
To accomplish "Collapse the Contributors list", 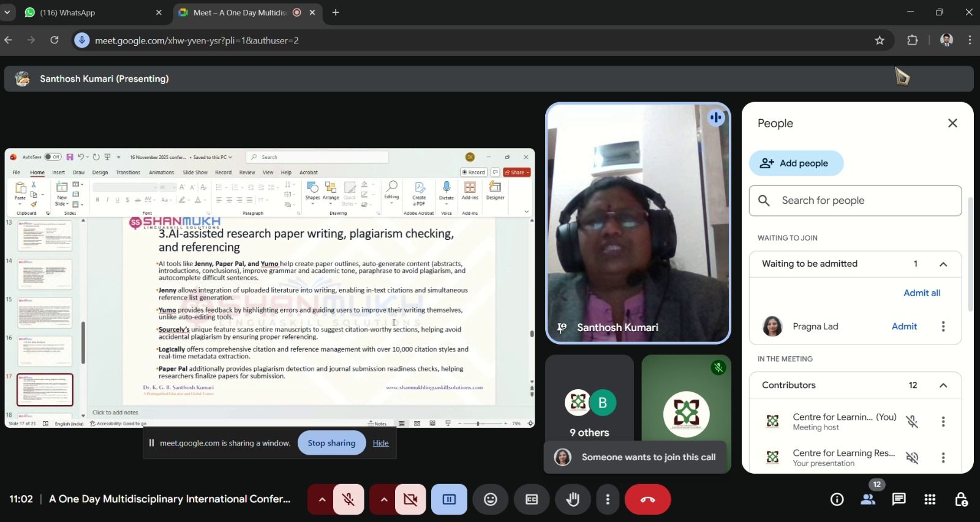I will [x=943, y=386].
